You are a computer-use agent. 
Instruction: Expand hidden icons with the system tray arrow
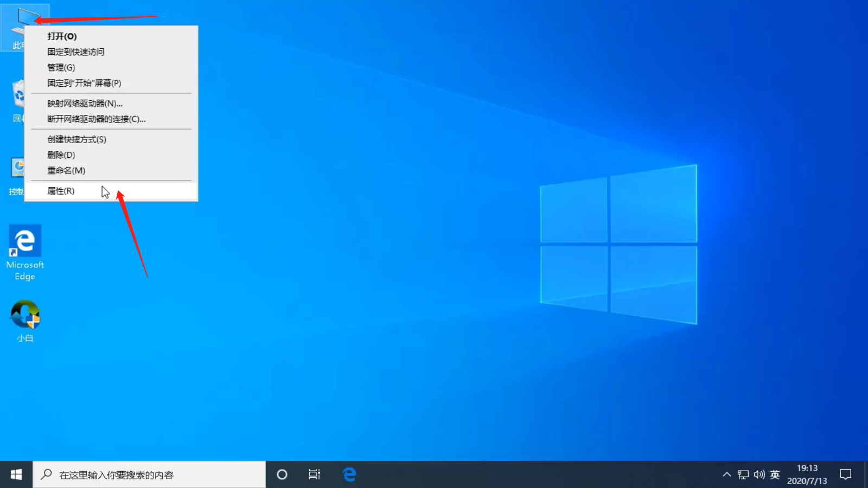[726, 474]
